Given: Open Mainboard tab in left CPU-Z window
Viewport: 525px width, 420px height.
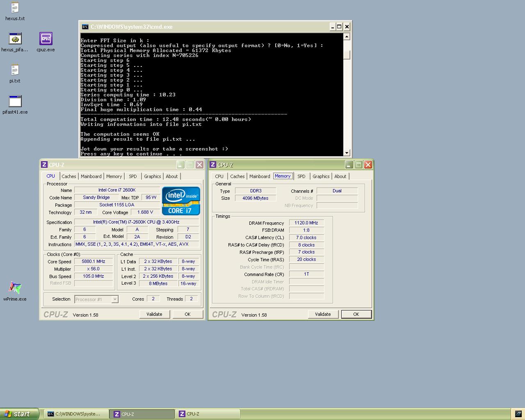Looking at the screenshot, I should click(91, 176).
